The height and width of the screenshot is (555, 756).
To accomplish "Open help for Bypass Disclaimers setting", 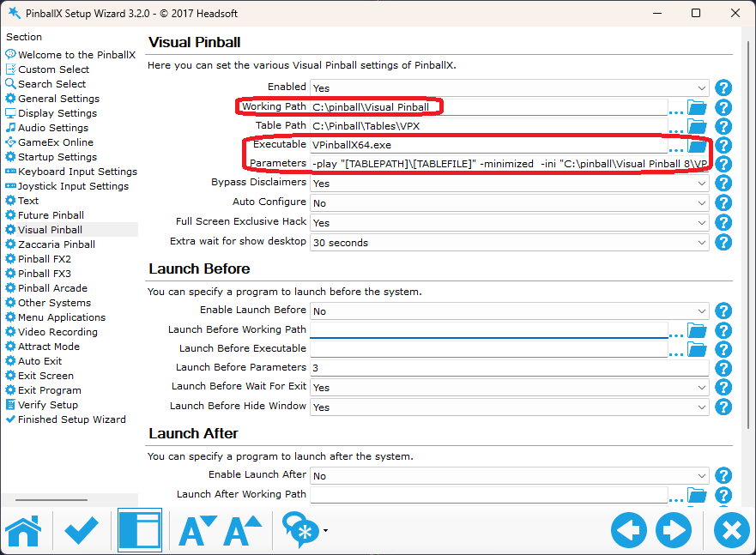I will [x=723, y=183].
